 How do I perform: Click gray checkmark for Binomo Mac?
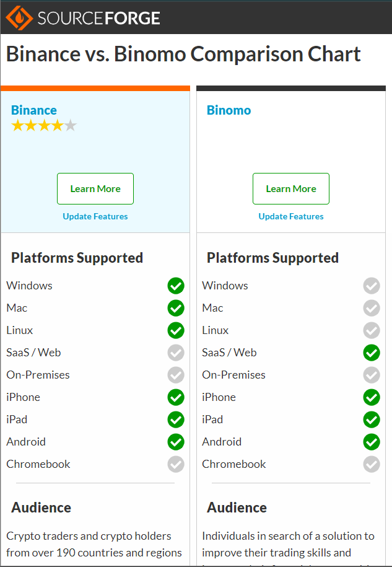(x=372, y=308)
